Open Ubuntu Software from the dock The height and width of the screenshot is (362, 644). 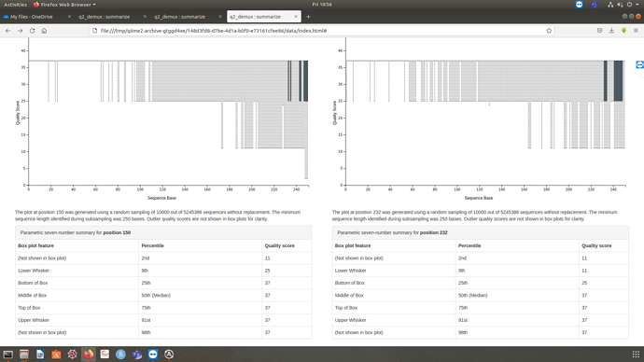56,355
